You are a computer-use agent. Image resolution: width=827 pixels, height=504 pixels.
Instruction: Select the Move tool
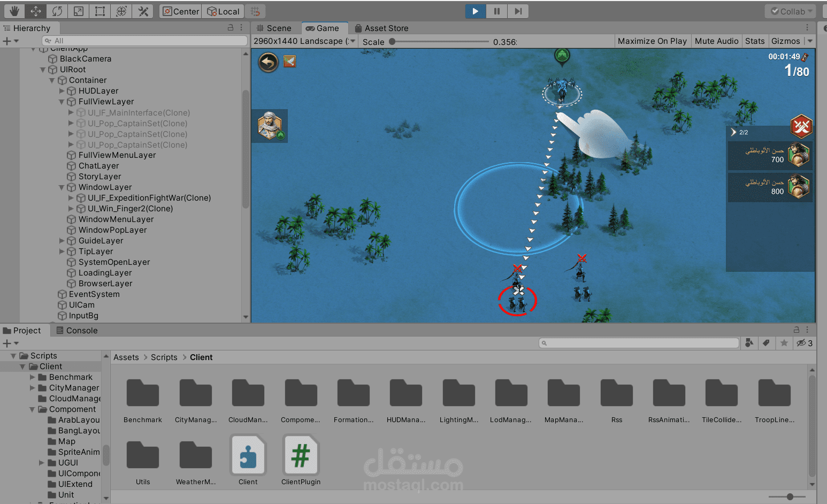click(x=35, y=11)
